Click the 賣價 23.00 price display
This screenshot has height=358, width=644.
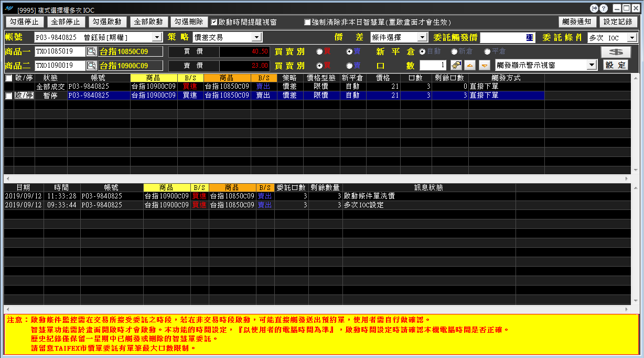[x=244, y=66]
